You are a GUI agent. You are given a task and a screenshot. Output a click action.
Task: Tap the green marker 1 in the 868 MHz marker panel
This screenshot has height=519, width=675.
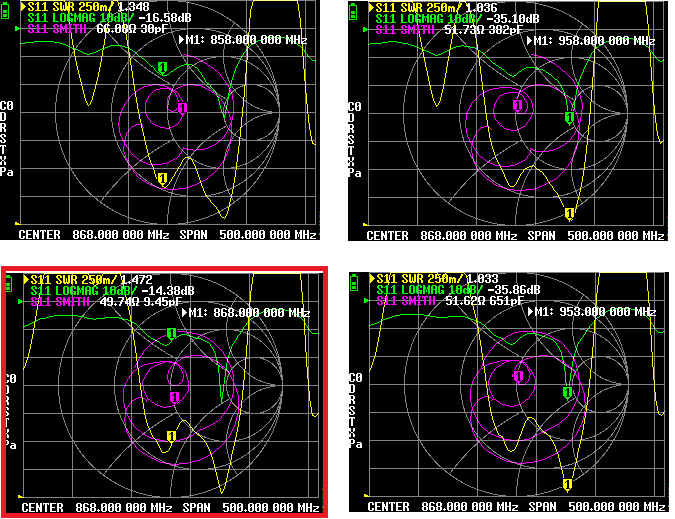tap(171, 334)
